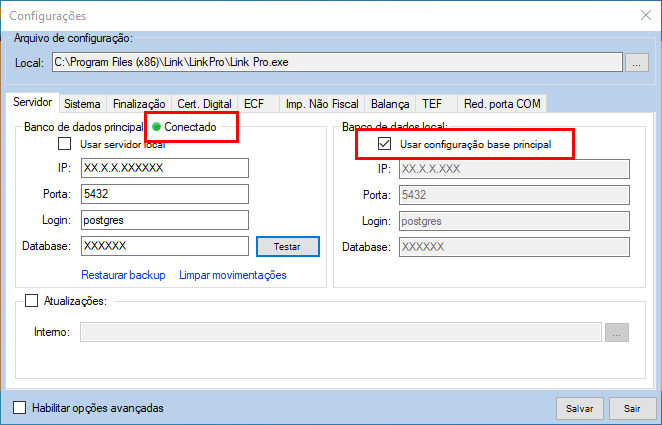Switch to the Balança tab
Image resolution: width=662 pixels, height=425 pixels.
pos(390,103)
